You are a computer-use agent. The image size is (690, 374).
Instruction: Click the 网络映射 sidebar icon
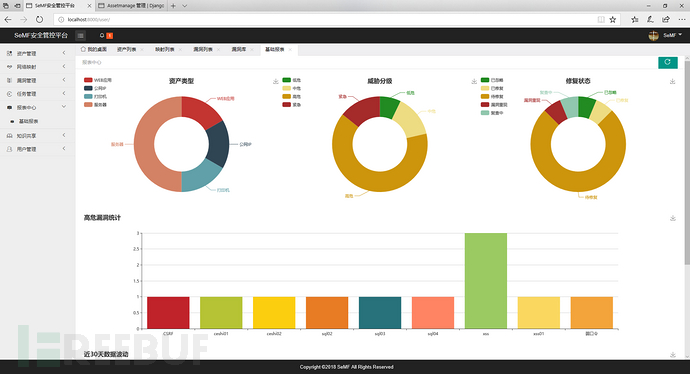9,67
